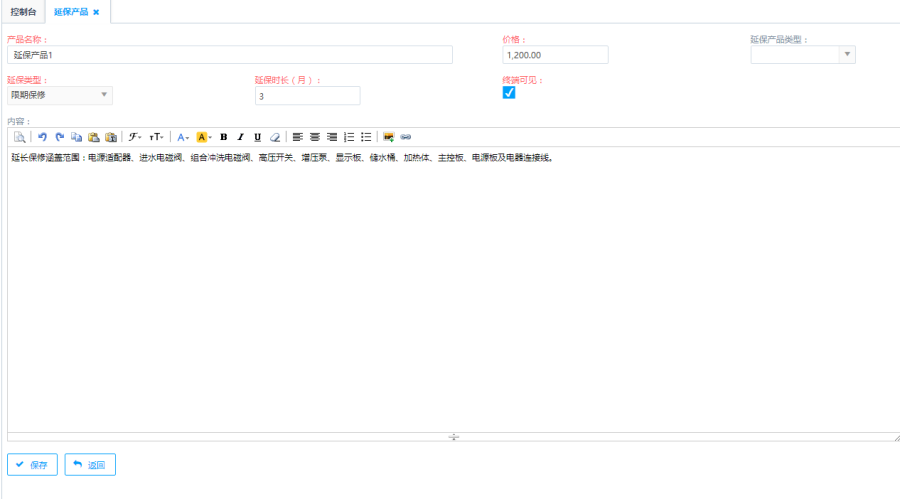Insert an image into the editor
900x499 pixels.
click(x=388, y=137)
